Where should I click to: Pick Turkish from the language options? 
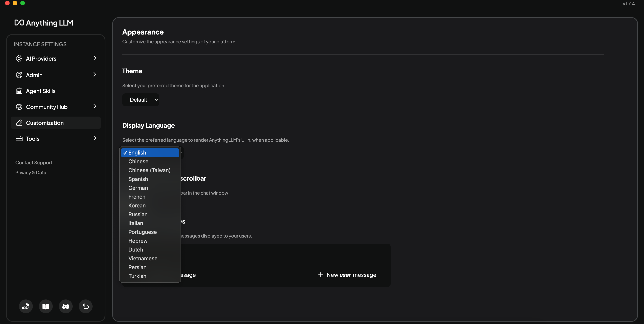(137, 276)
